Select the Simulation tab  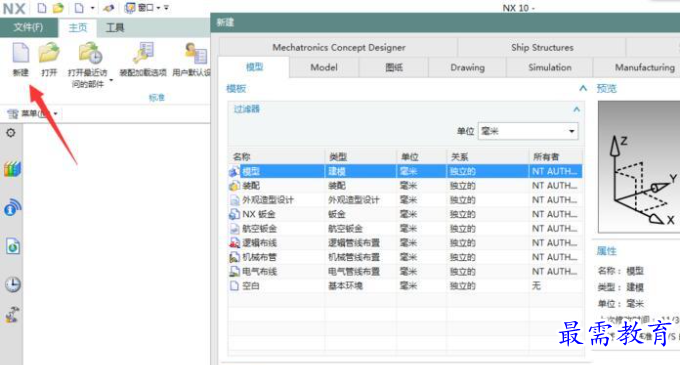click(x=549, y=68)
